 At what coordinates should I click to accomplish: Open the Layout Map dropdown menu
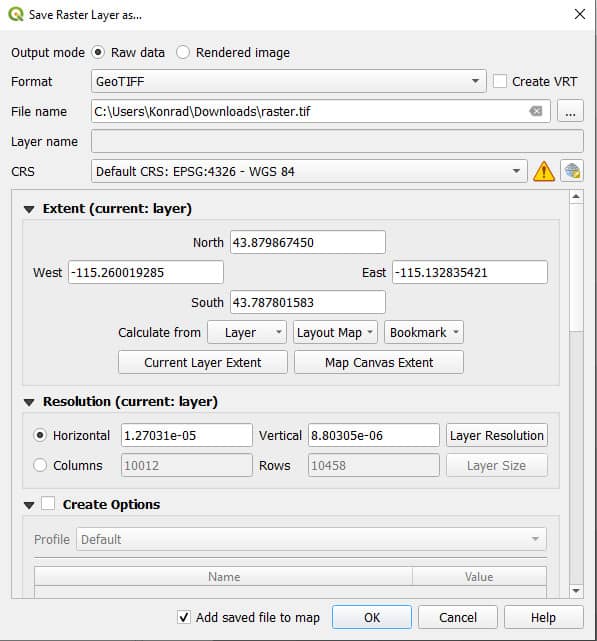pyautogui.click(x=335, y=332)
